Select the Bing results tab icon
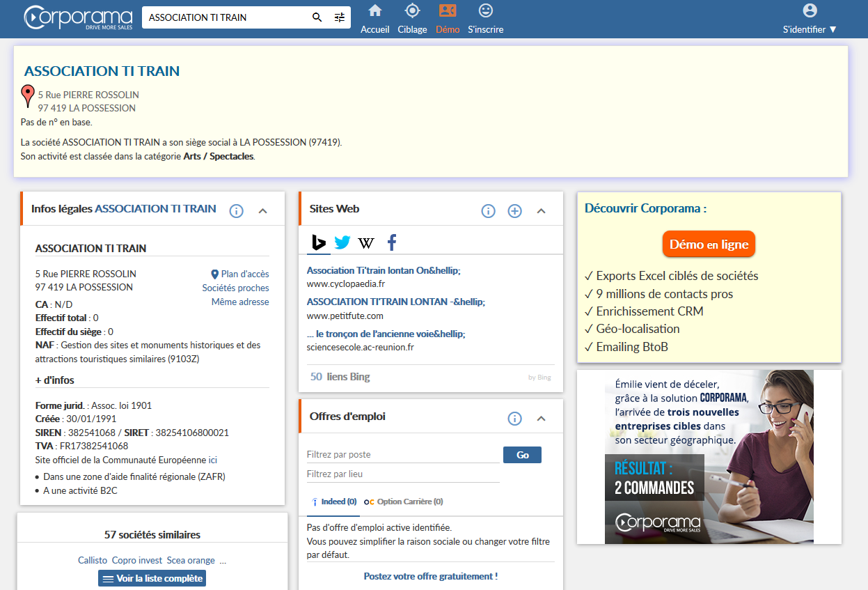The image size is (868, 590). click(319, 242)
